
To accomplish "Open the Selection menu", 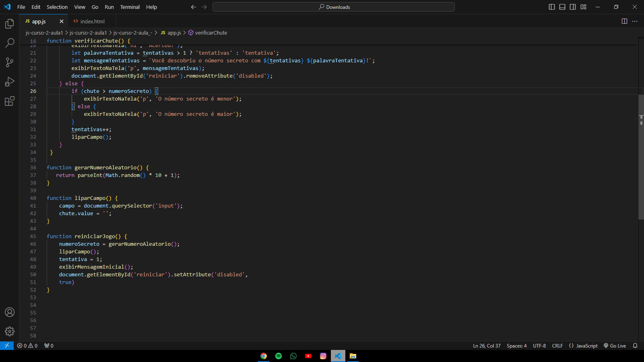I will pyautogui.click(x=57, y=7).
